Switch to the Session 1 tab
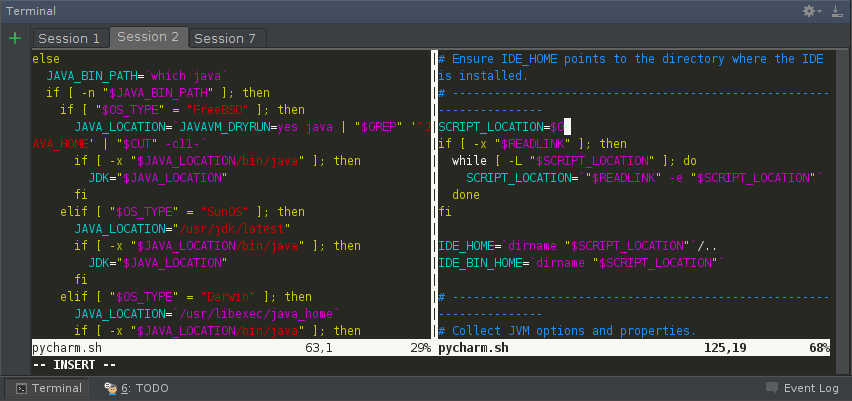852x401 pixels. click(x=70, y=39)
